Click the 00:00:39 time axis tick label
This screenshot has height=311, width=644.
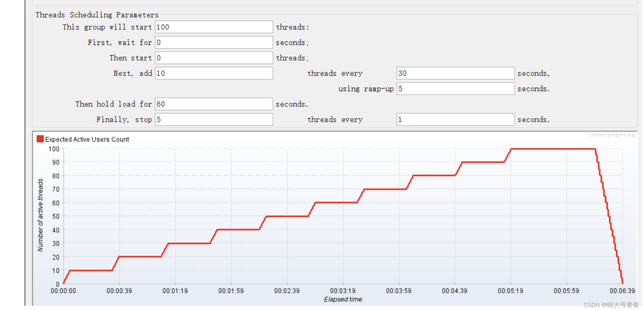pos(119,291)
